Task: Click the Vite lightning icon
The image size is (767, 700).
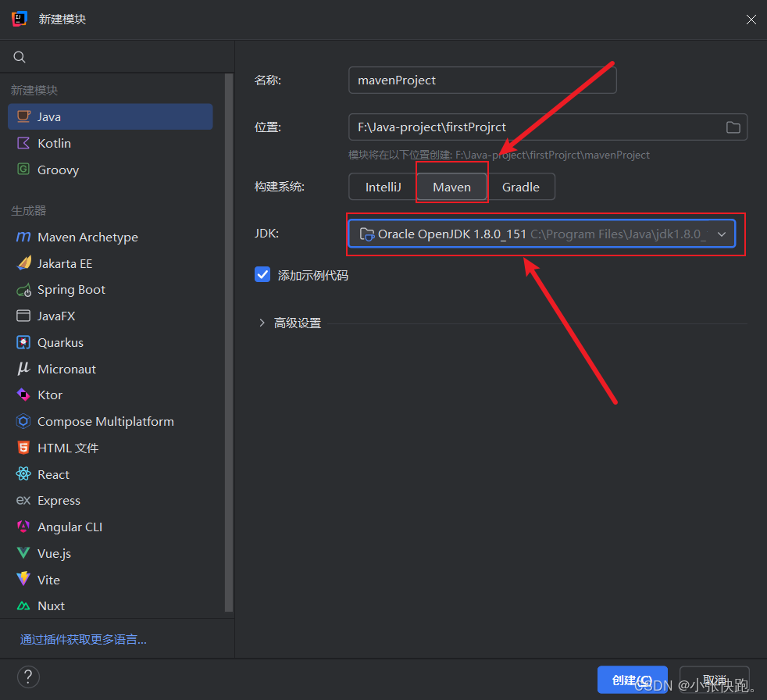Action: (x=23, y=579)
